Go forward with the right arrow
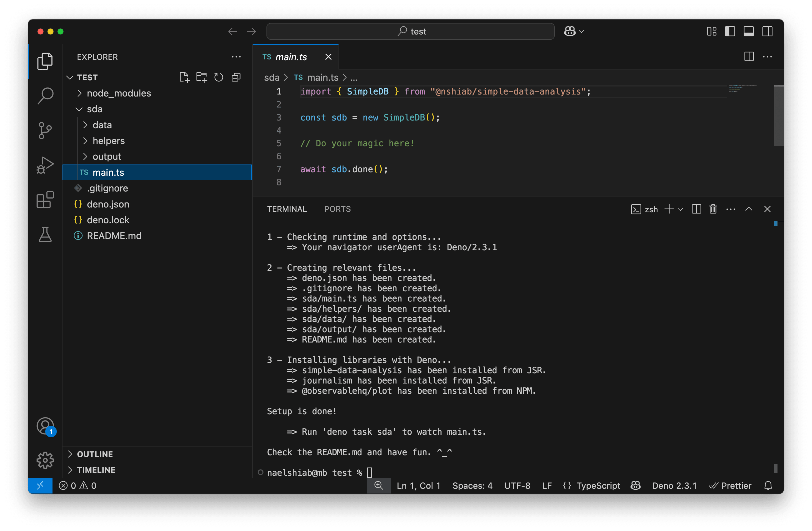The width and height of the screenshot is (812, 531). (251, 31)
